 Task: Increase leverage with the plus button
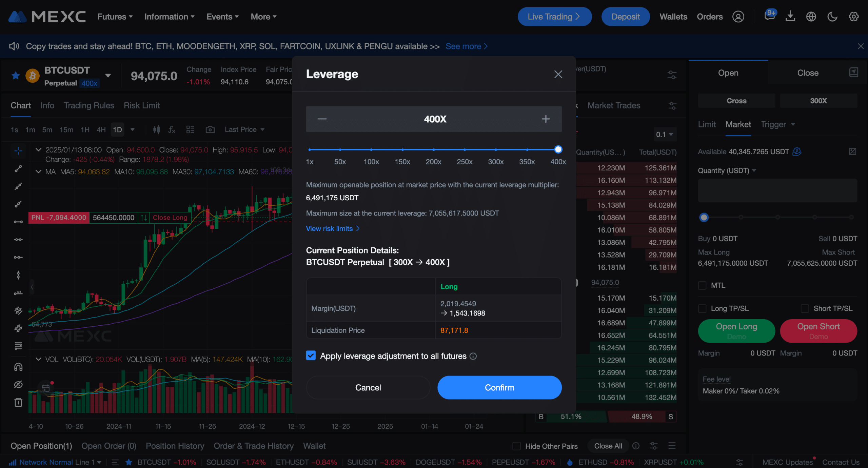[x=546, y=119]
